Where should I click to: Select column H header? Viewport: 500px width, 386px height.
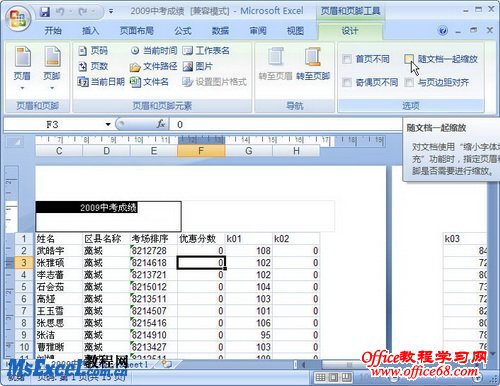coord(296,151)
